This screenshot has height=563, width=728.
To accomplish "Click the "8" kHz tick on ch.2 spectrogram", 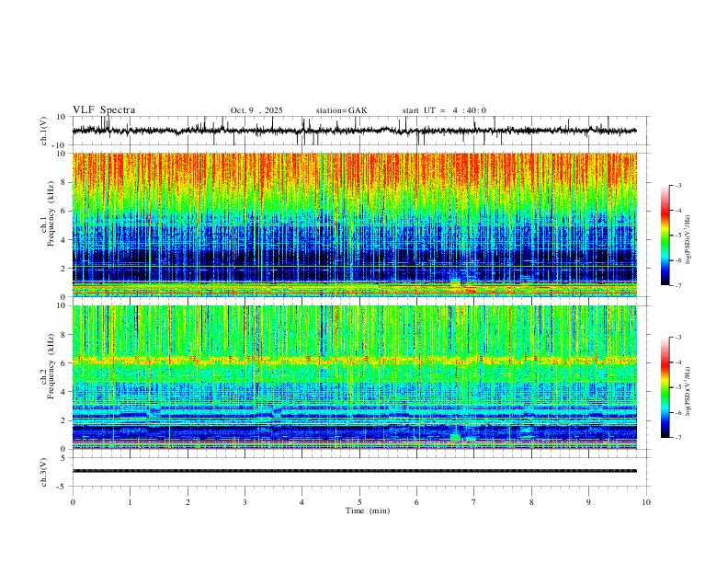I will (63, 335).
